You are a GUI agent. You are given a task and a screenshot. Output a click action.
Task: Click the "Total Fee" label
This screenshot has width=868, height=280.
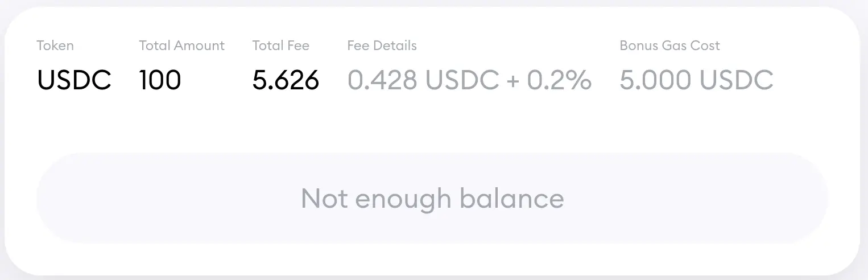tap(281, 46)
